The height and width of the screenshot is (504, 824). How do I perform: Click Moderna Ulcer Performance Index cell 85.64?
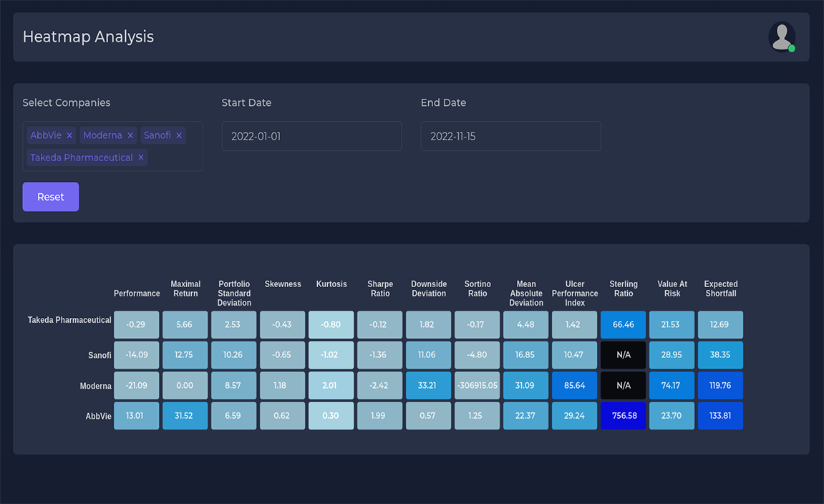574,386
